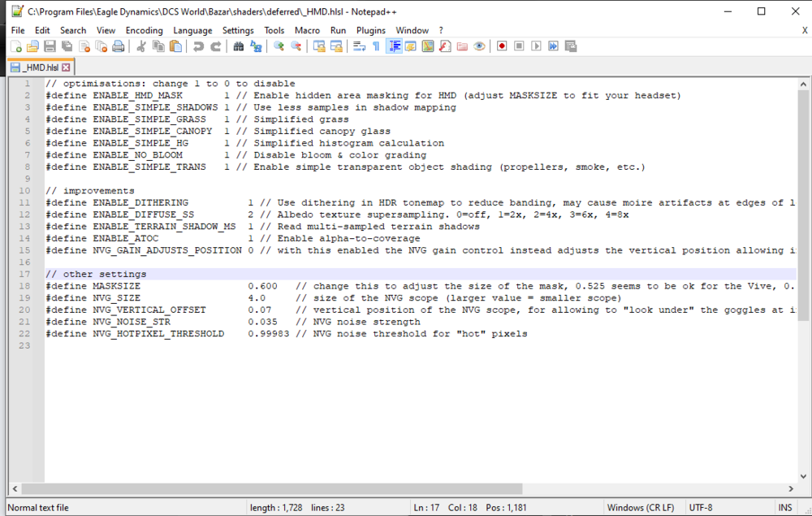Toggle file Monitoring eye icon
This screenshot has width=812, height=516.
[x=480, y=46]
